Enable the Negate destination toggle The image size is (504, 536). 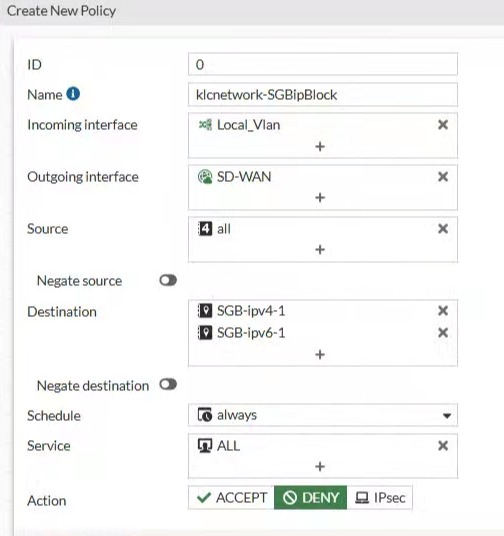coord(168,385)
